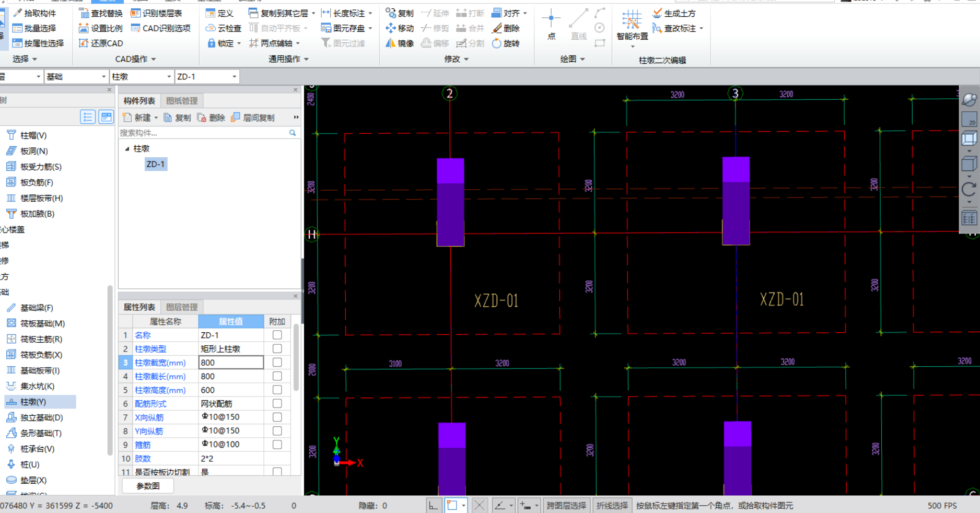Open CAD识别选项 recognition options
980x513 pixels.
[x=160, y=28]
